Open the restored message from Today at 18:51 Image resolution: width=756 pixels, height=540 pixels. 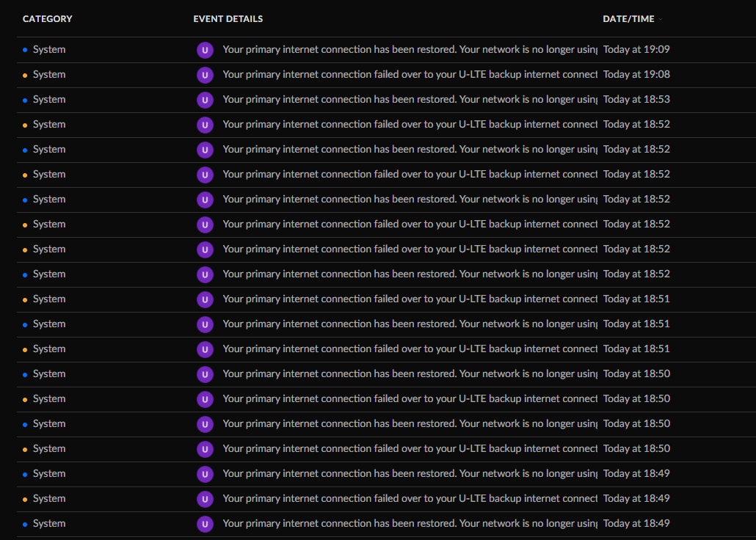410,324
